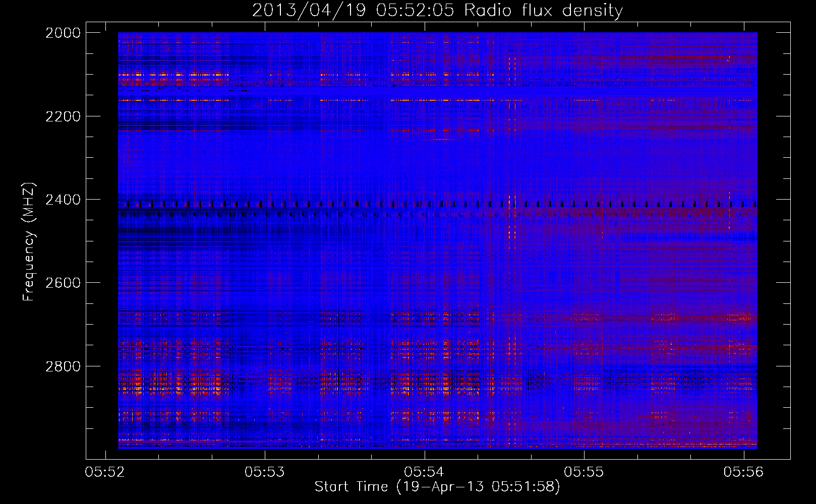Click the 2600 frequency axis label
The image size is (816, 504).
click(63, 283)
